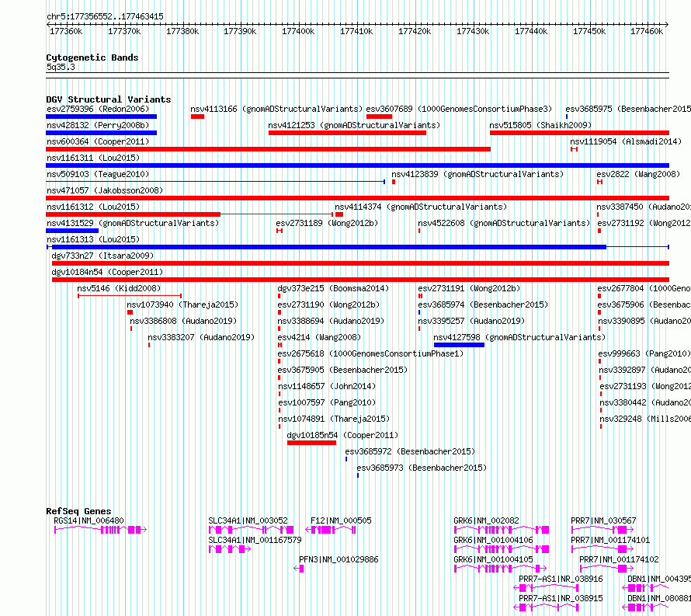Viewport: 691px width, 616px height.
Task: Click PRR7|NM_030567 gene label
Action: (x=604, y=520)
